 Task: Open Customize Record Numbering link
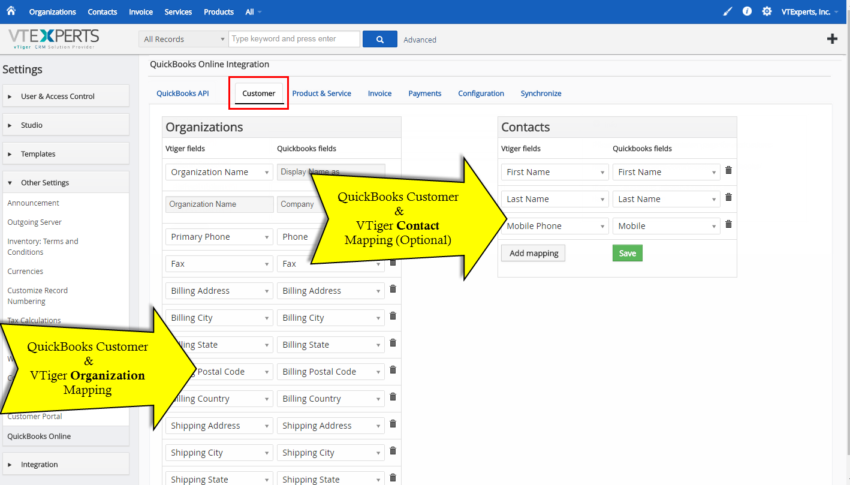[x=37, y=296]
